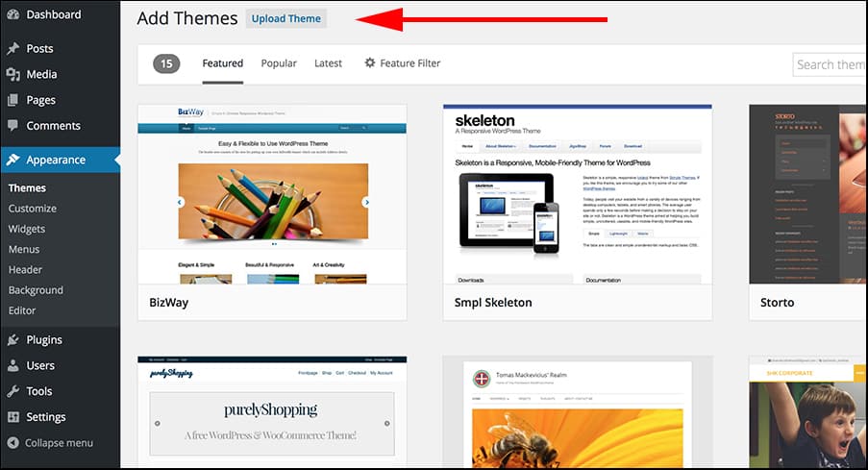Viewport: 868px width, 470px height.
Task: Select the BizWay theme thumbnail
Action: pyautogui.click(x=272, y=194)
